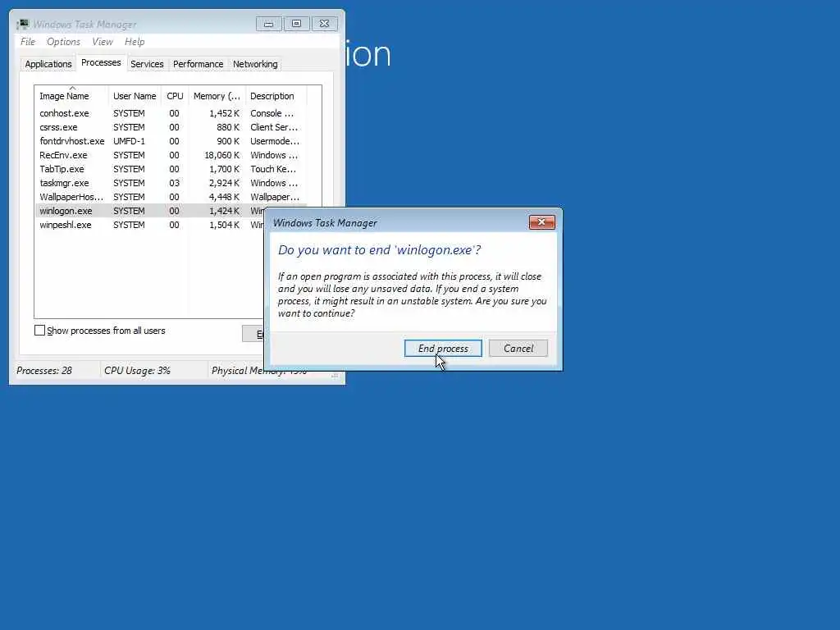Image resolution: width=840 pixels, height=630 pixels.
Task: Open the Options menu
Action: (63, 42)
